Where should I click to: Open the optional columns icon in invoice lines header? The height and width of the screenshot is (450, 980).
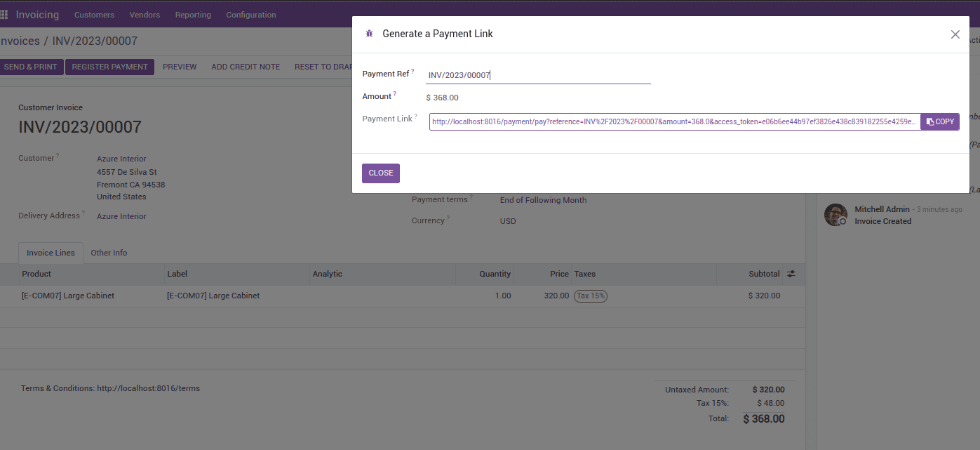791,274
